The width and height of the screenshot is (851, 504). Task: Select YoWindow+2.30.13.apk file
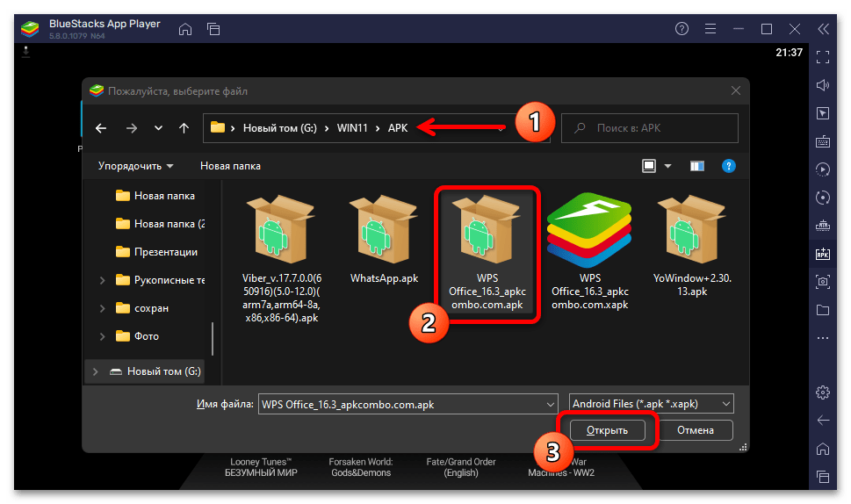692,246
